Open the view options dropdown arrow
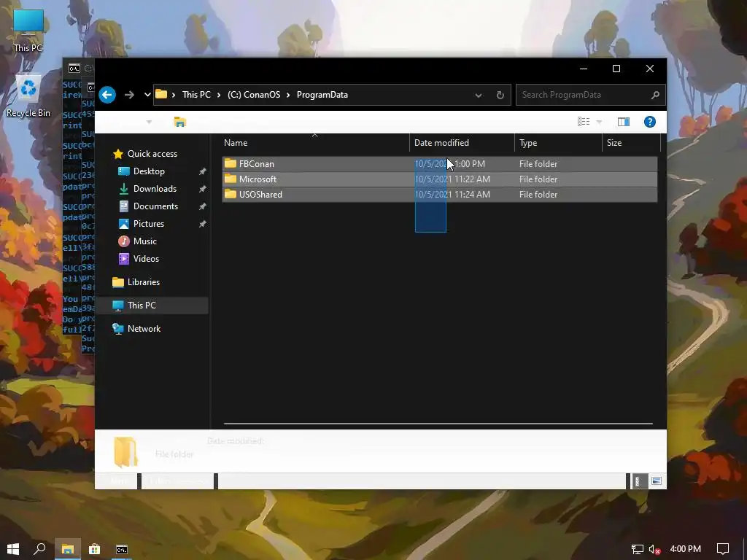747x560 pixels. (x=600, y=122)
